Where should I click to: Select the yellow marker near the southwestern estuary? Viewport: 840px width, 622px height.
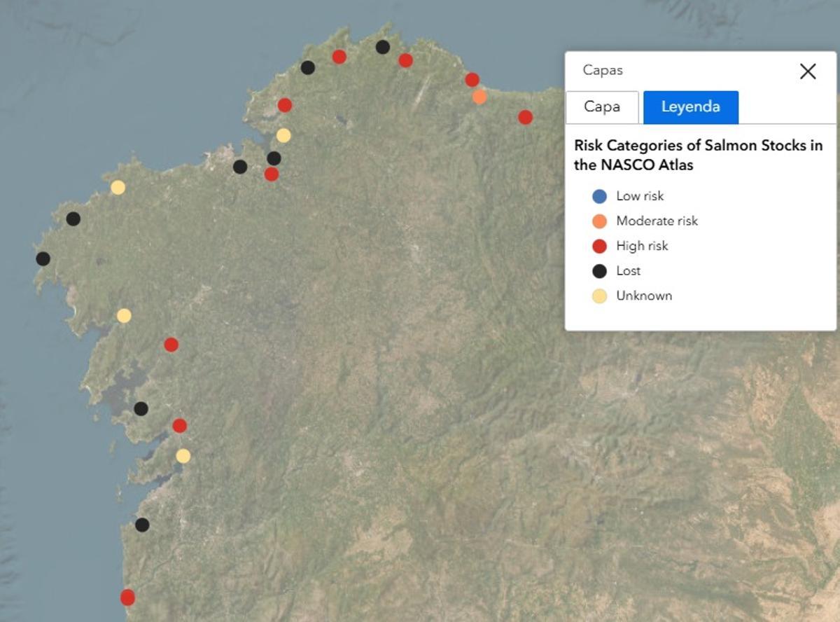pyautogui.click(x=183, y=455)
